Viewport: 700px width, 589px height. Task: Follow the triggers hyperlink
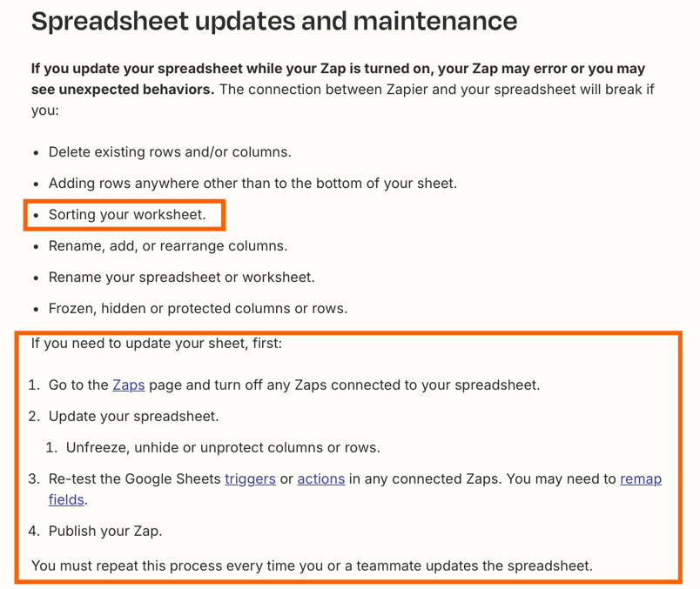point(250,479)
